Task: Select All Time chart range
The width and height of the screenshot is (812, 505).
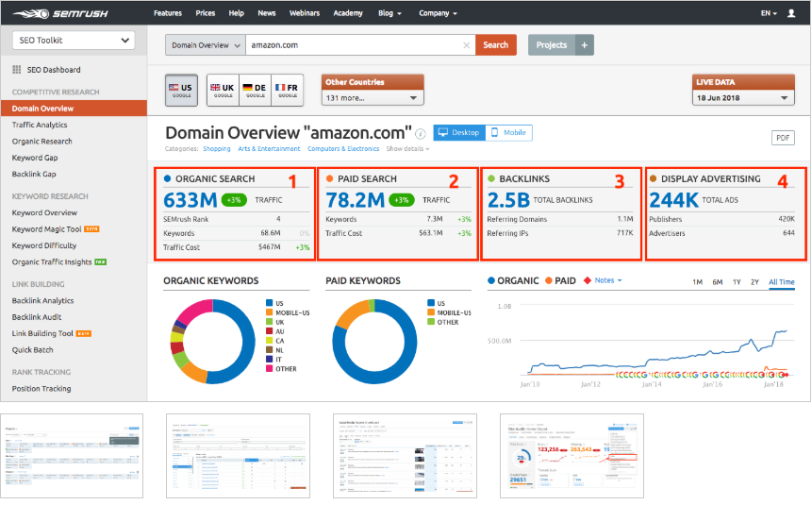Action: coord(782,282)
